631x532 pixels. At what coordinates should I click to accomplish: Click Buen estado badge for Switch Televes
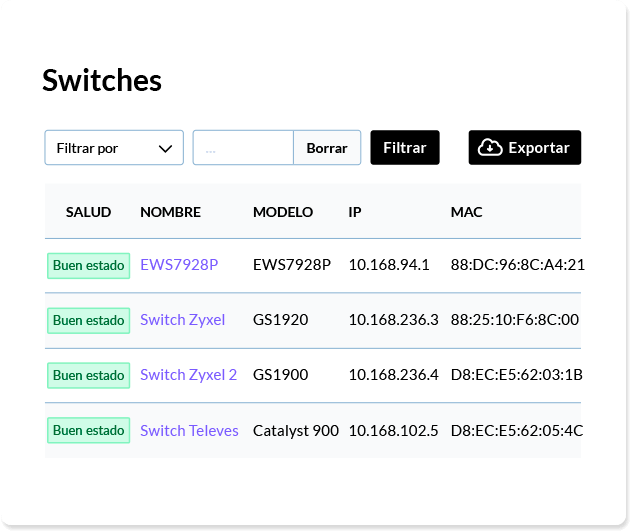[89, 430]
